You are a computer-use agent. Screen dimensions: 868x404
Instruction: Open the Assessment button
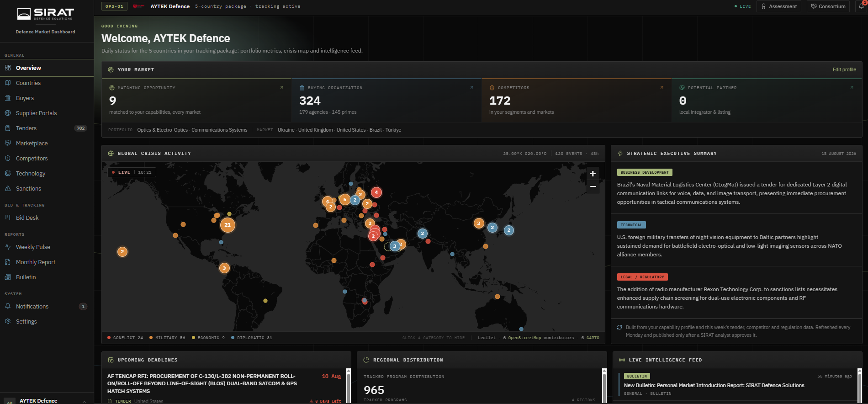point(779,6)
